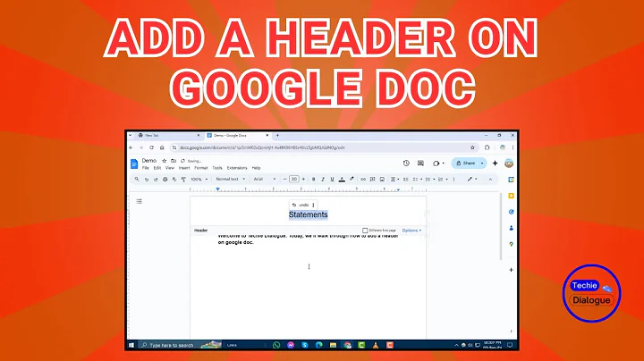Open line and paragraph spacing
The height and width of the screenshot is (361, 644).
pyautogui.click(x=406, y=180)
